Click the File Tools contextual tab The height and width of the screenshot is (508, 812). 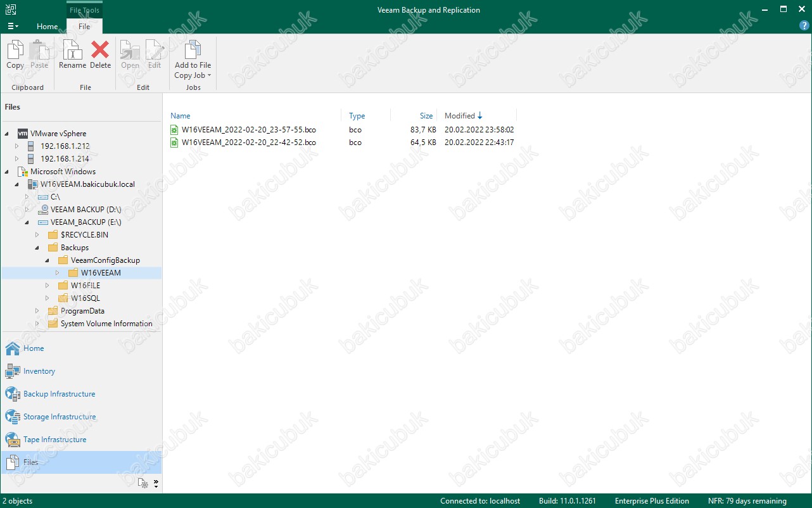coord(84,10)
